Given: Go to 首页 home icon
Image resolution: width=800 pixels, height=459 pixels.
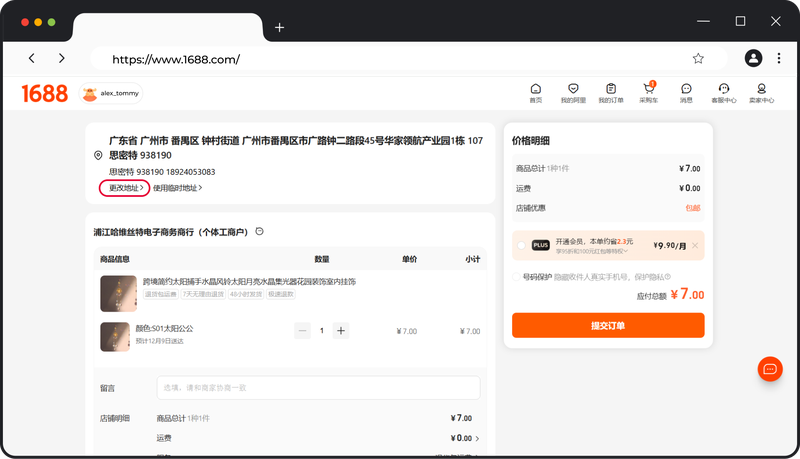Looking at the screenshot, I should click(535, 93).
